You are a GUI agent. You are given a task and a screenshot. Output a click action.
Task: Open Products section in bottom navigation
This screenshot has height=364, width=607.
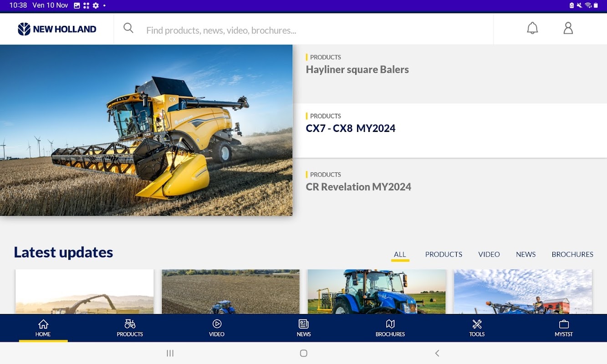click(x=130, y=328)
